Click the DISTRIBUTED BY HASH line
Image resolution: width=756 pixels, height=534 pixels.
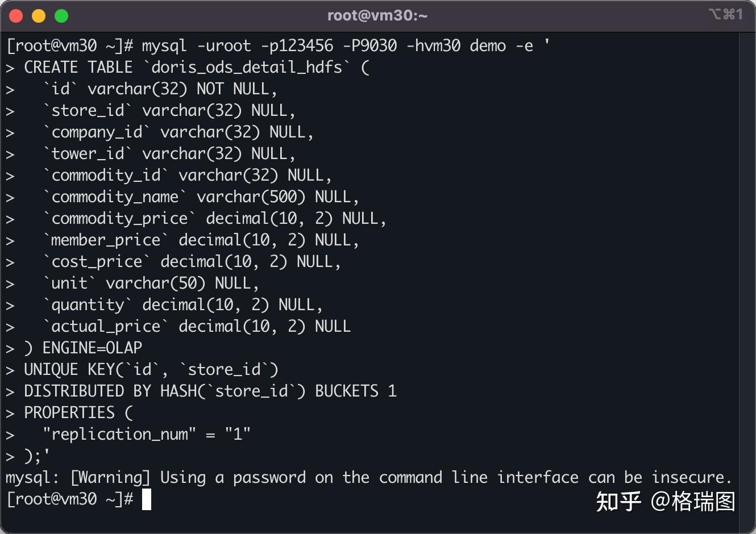point(210,391)
